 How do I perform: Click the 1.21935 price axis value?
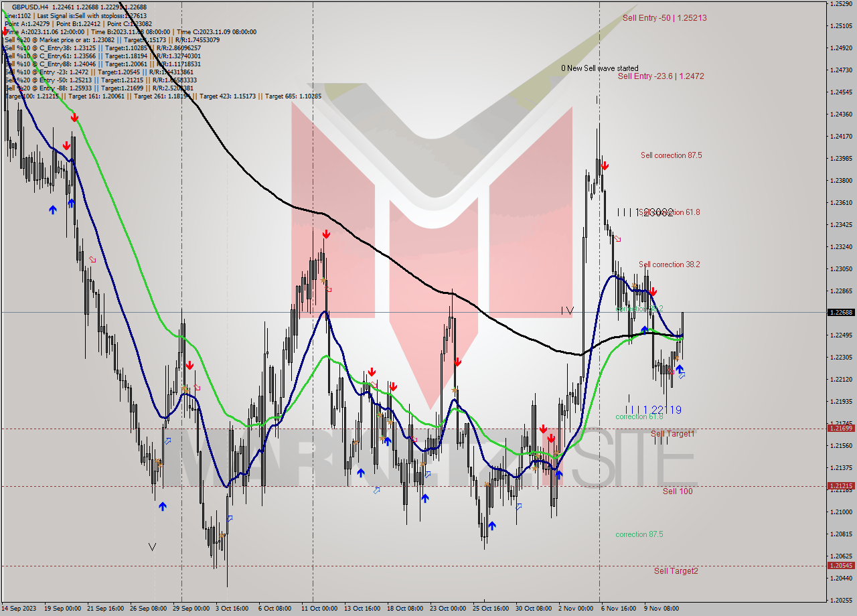click(x=841, y=402)
